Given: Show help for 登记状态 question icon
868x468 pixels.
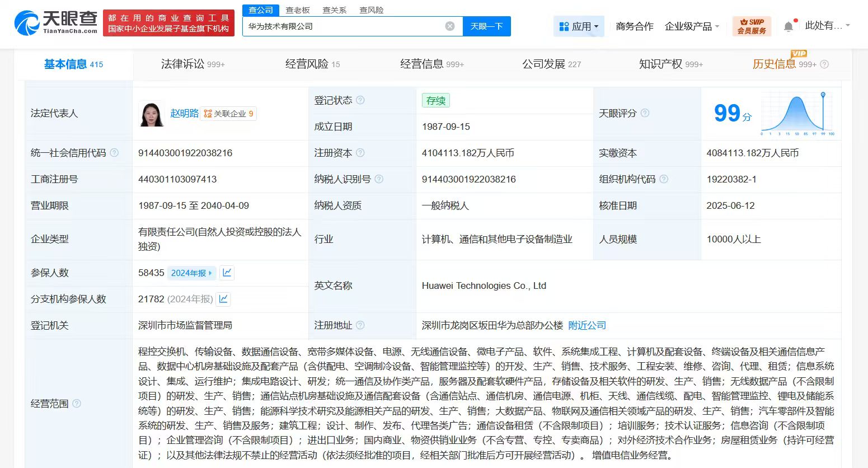Looking at the screenshot, I should tap(360, 100).
